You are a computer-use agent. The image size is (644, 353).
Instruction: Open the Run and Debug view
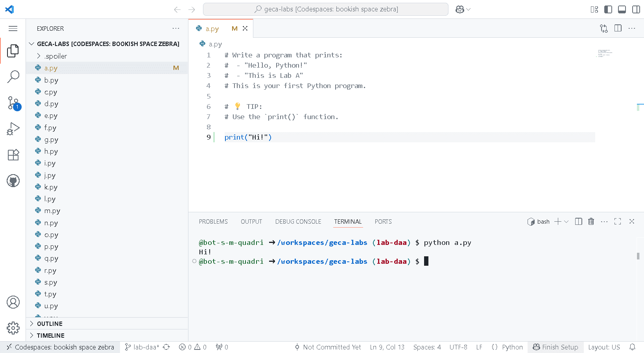pyautogui.click(x=13, y=129)
